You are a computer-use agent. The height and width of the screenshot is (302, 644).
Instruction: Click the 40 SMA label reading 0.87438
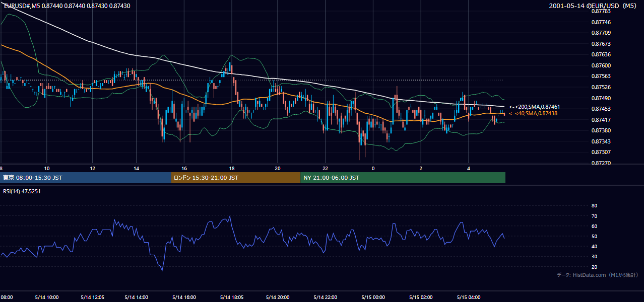pyautogui.click(x=533, y=114)
